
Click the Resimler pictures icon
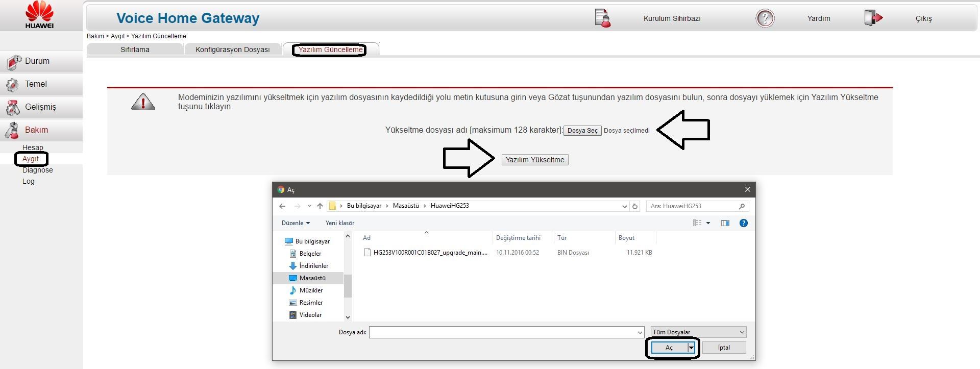click(293, 303)
